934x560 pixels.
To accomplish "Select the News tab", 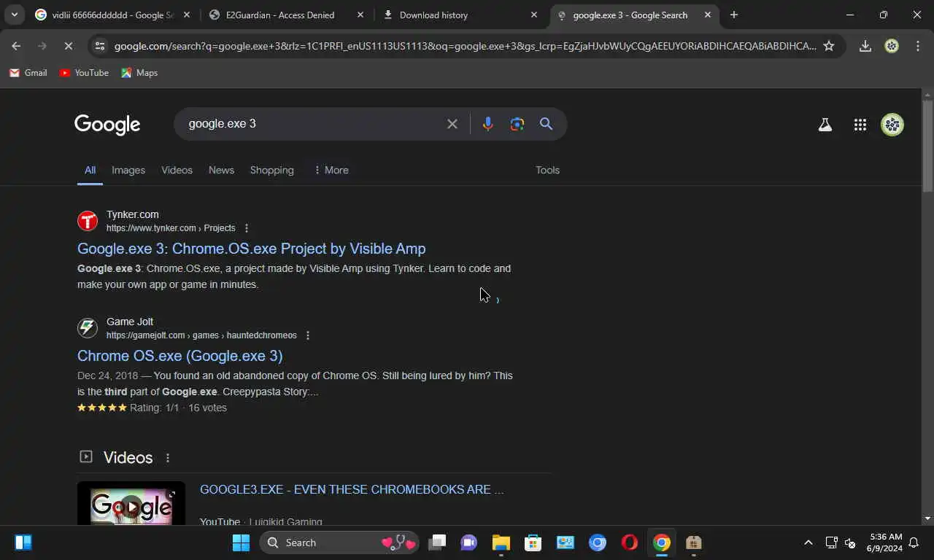I will pyautogui.click(x=221, y=170).
